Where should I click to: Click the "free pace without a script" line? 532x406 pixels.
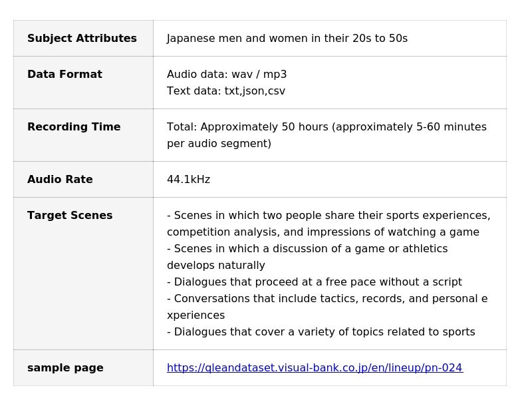click(314, 282)
